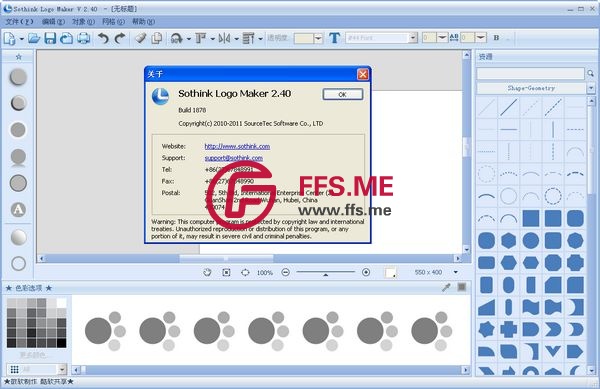Open the http://www.sothink.com website link

pyautogui.click(x=237, y=146)
